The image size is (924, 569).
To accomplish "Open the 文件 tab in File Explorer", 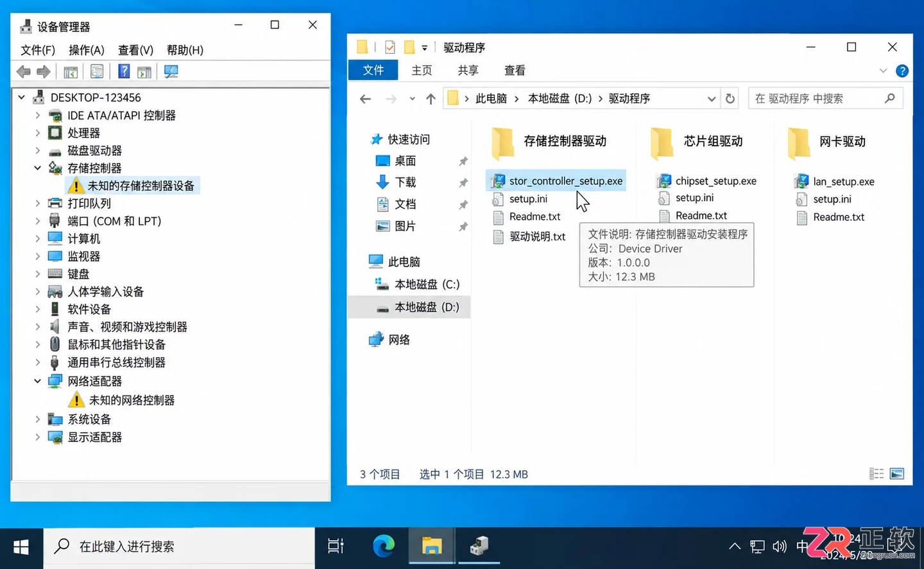I will click(373, 71).
